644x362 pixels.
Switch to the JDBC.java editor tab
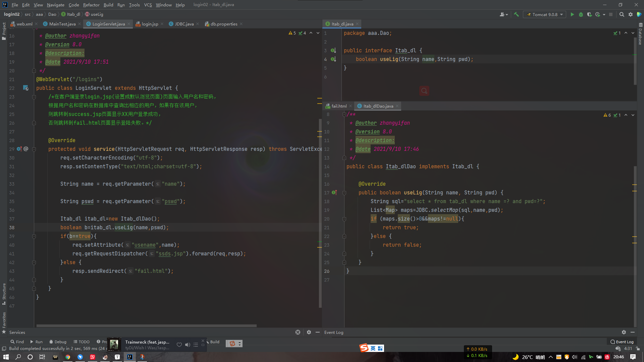point(184,24)
